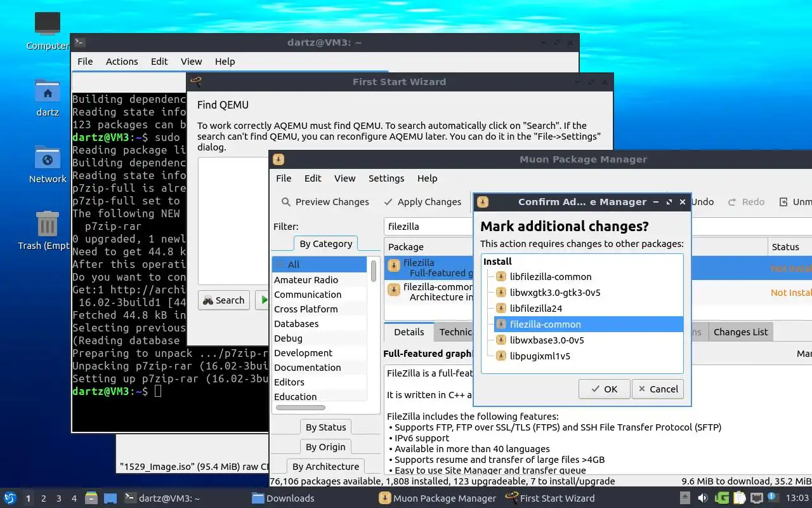Viewport: 812px width, 508px height.
Task: Open the removable media eject tray icon
Action: (685, 498)
